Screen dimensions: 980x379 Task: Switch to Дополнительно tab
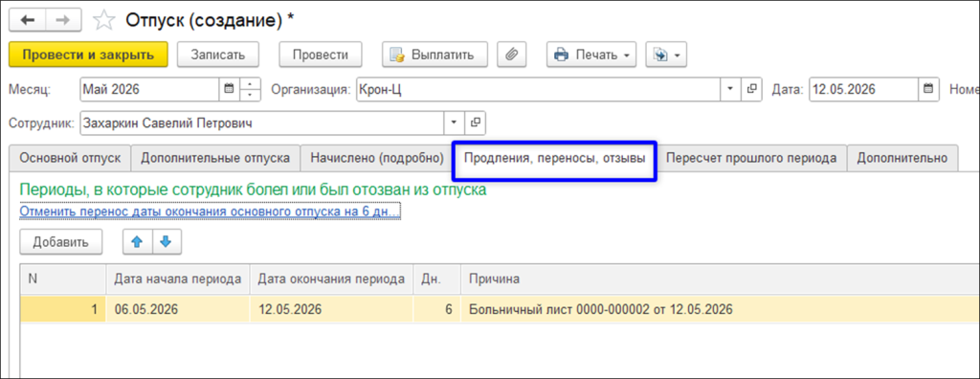tap(902, 158)
